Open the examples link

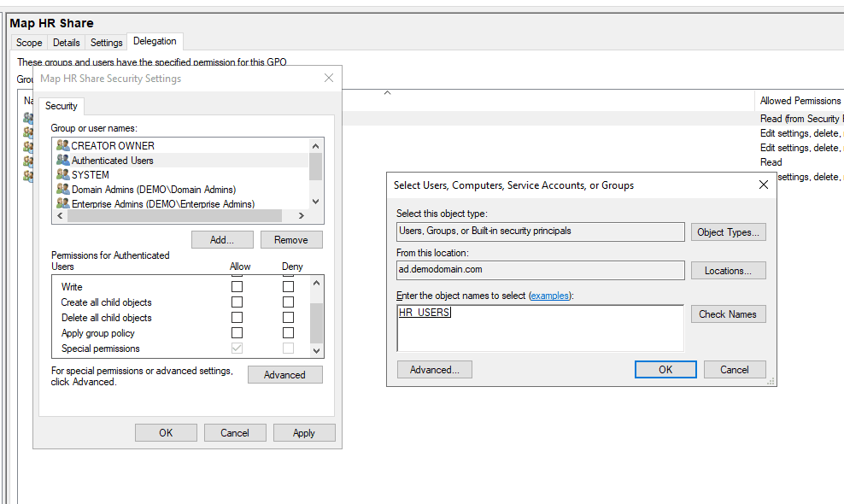[549, 296]
